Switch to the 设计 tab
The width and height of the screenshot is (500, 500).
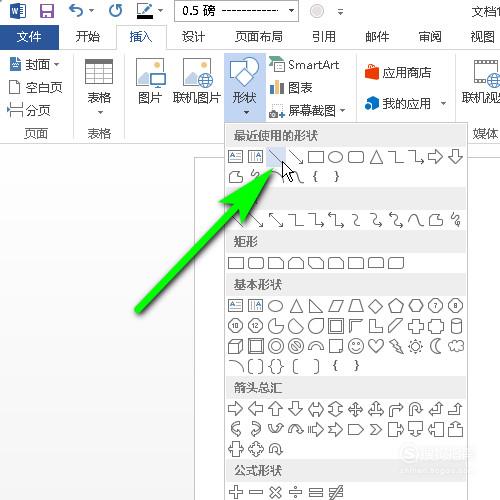click(x=193, y=36)
